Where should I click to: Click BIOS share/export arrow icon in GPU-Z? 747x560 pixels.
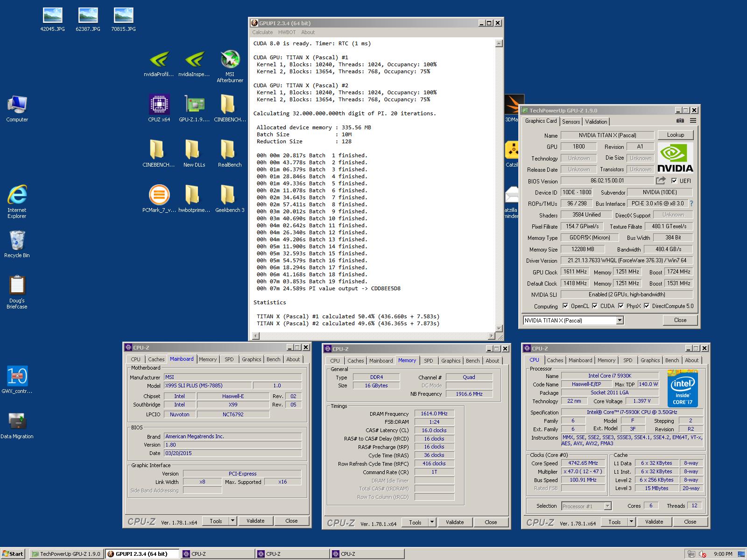[661, 181]
